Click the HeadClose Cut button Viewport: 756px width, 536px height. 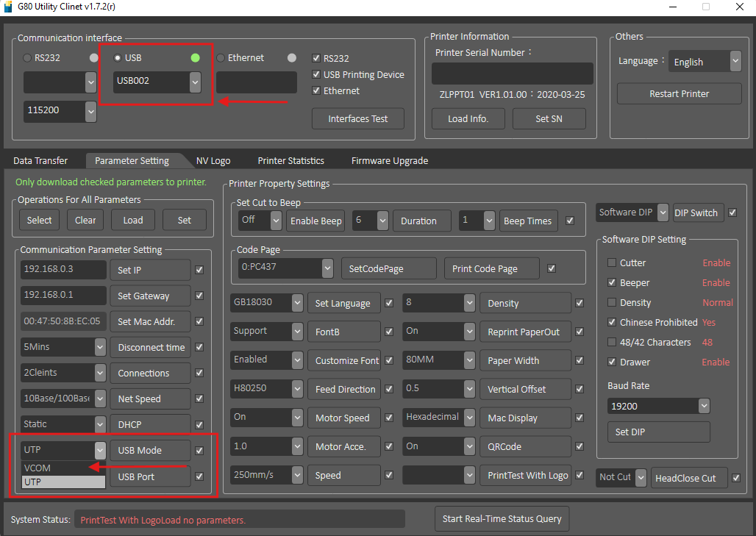coord(689,478)
